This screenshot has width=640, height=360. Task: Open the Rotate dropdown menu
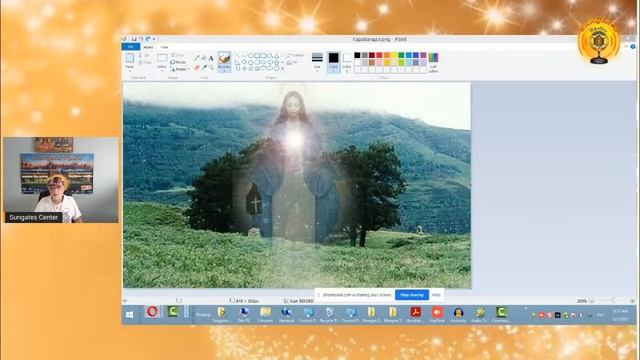[179, 69]
